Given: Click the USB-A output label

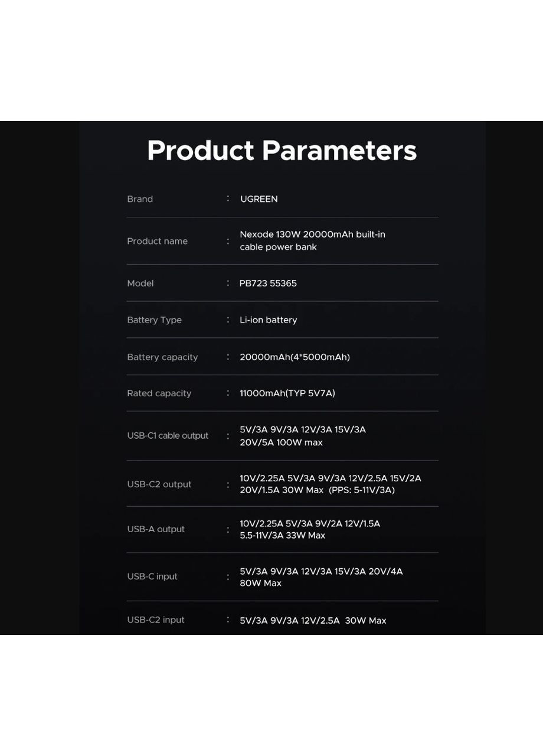Looking at the screenshot, I should pos(156,529).
